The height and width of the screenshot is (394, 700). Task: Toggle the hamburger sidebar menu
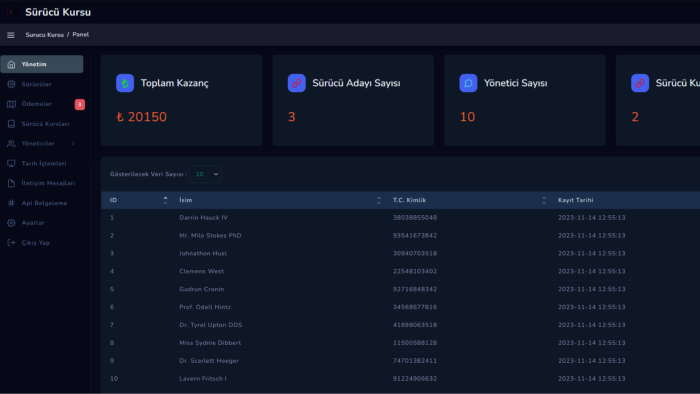tap(11, 35)
